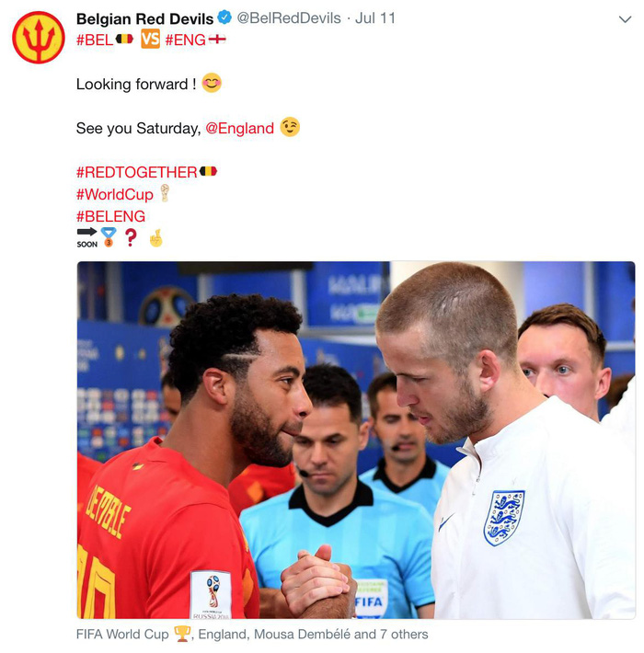
Task: Click the blue verified badge icon
Action: point(225,17)
